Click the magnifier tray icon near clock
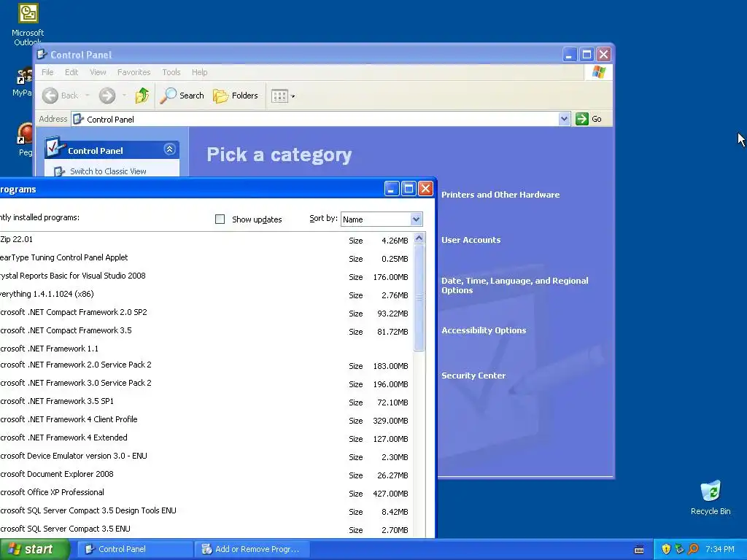 [693, 549]
